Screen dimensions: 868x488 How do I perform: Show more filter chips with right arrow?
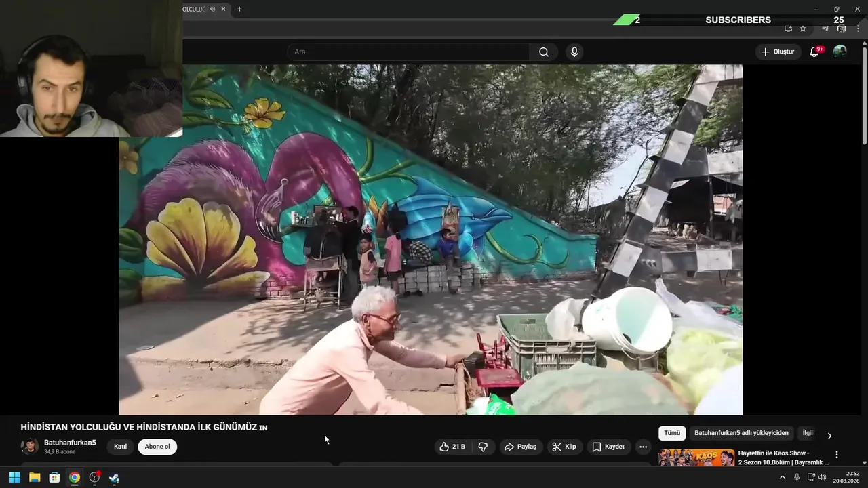pyautogui.click(x=829, y=435)
